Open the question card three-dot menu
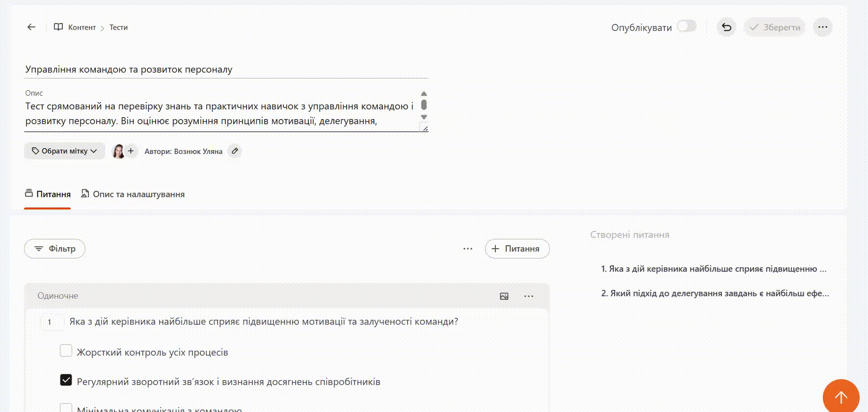This screenshot has width=868, height=412. [529, 296]
